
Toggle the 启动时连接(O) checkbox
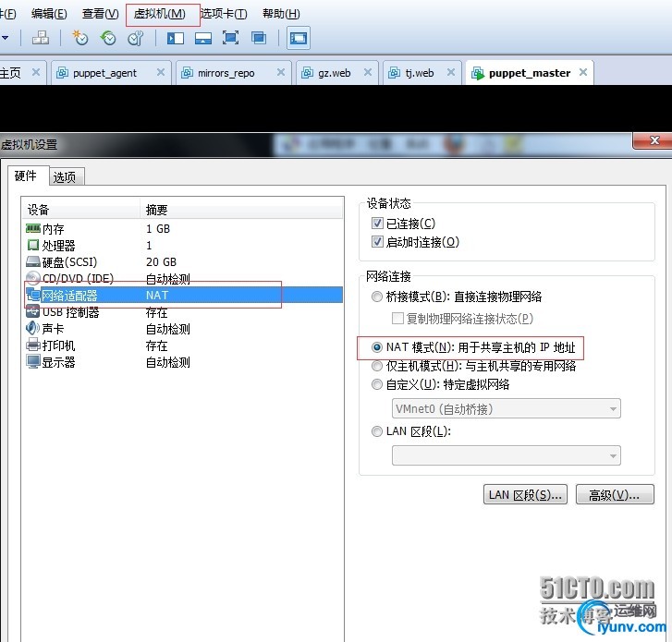click(377, 241)
